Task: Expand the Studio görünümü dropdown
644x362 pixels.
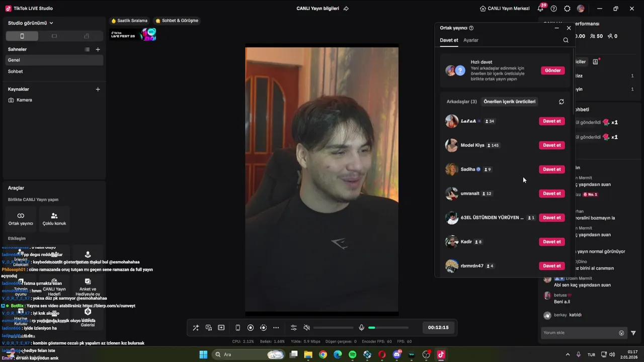Action: (31, 23)
